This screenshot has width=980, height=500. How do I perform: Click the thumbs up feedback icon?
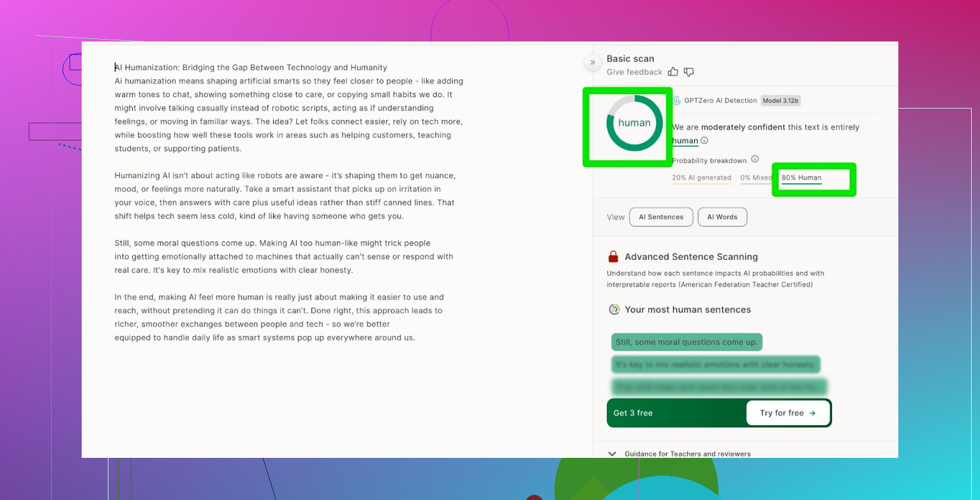click(674, 72)
